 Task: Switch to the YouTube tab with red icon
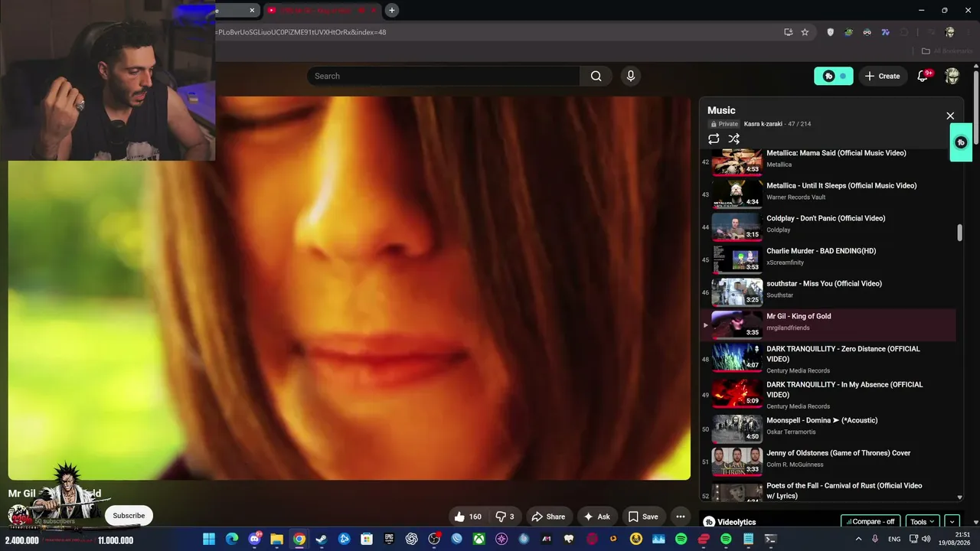[322, 10]
